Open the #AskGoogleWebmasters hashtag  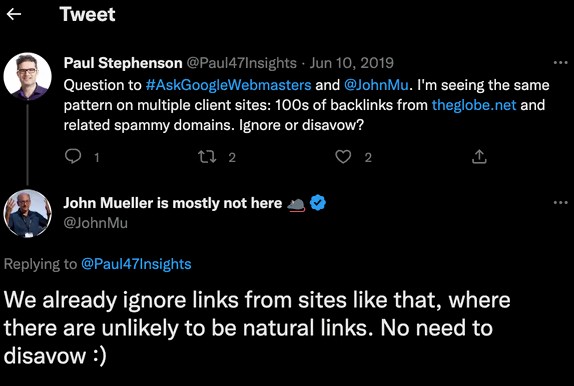pos(228,85)
